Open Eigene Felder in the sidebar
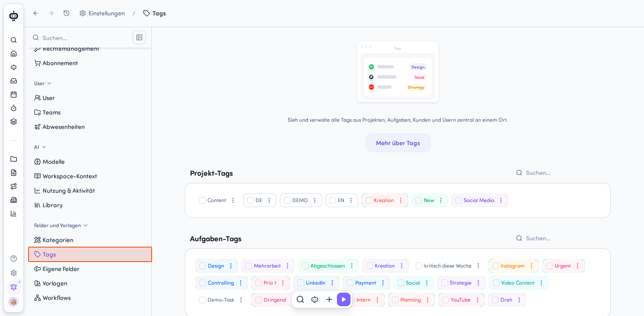Screen dimensions: 644x316 coord(90,269)
